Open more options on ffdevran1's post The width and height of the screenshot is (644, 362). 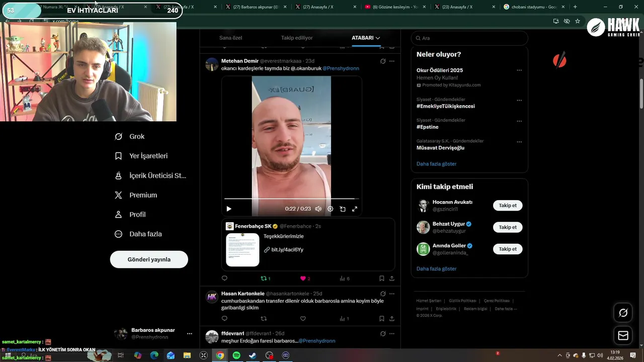coord(392,333)
